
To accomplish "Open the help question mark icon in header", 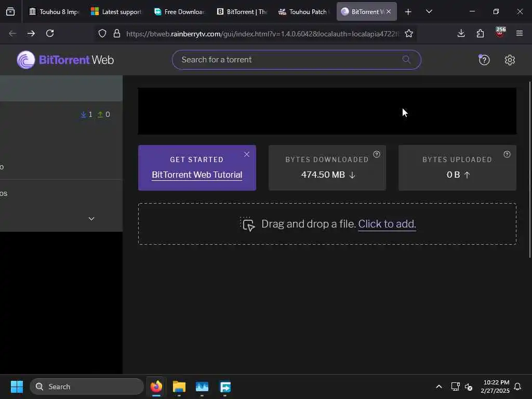I will pos(484,60).
